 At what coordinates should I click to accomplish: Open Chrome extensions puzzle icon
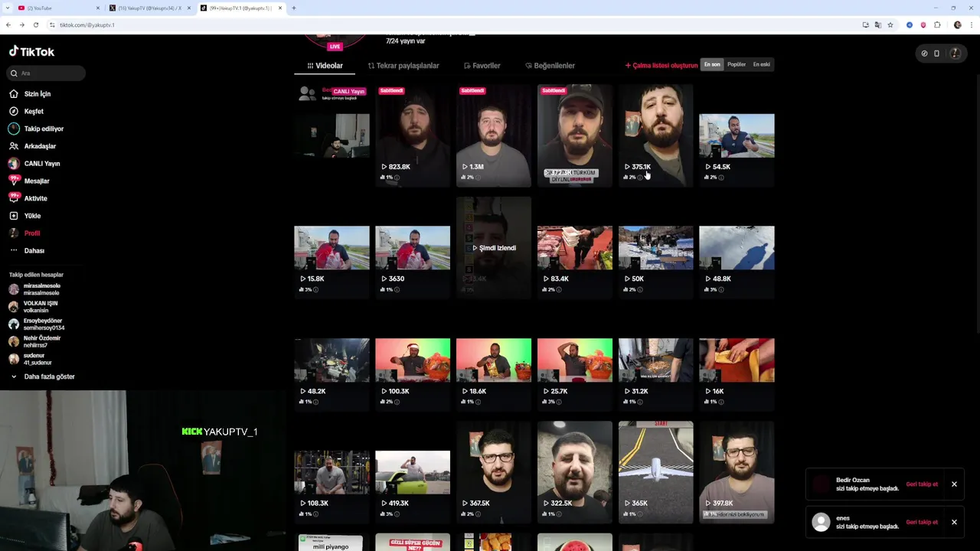point(937,24)
